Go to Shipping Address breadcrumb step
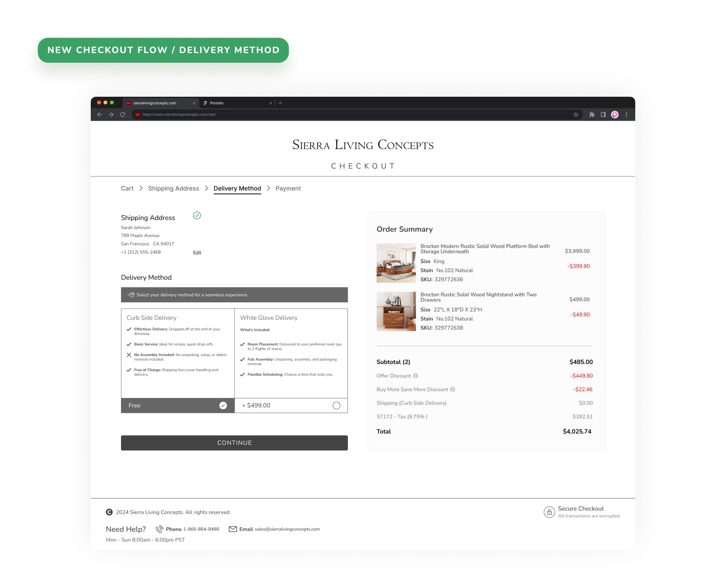 [174, 188]
